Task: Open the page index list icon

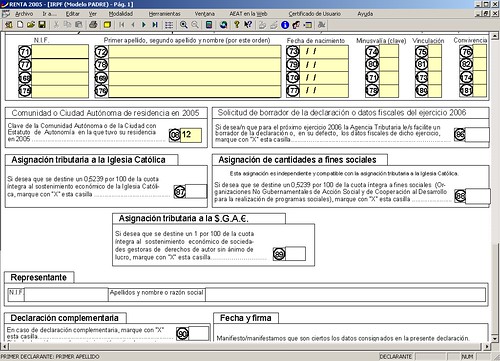Action: pyautogui.click(x=169, y=25)
